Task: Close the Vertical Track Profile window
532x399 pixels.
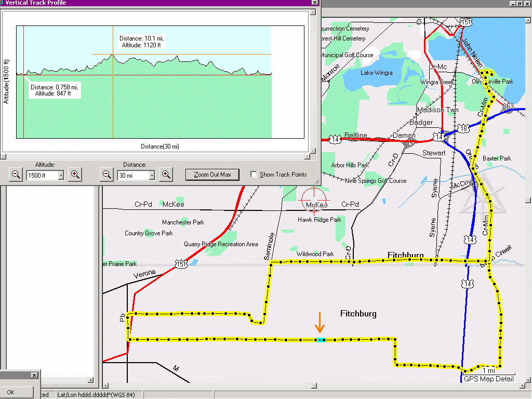Action: pos(315,3)
